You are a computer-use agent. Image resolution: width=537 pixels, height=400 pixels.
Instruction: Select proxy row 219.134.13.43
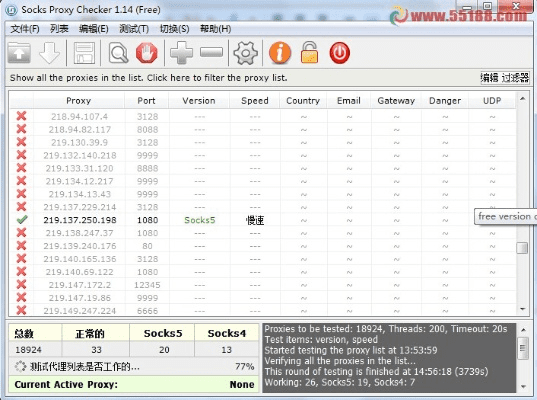[x=262, y=194]
